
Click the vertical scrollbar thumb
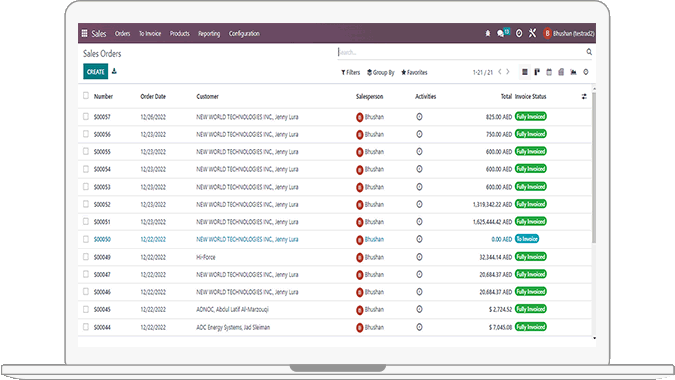[x=594, y=168]
